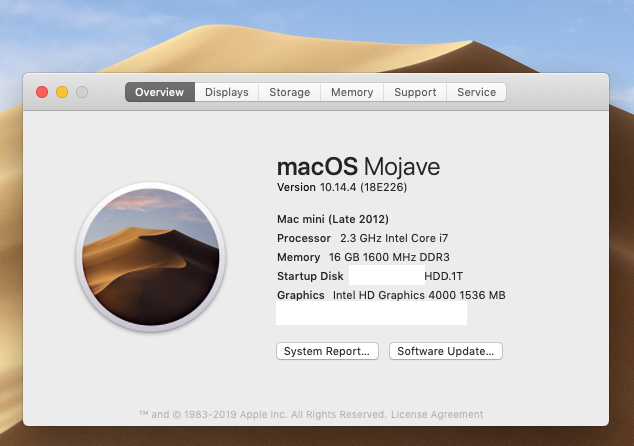The width and height of the screenshot is (634, 446).
Task: Click Intel HD Graphics 4000 1536 MB
Action: (419, 295)
